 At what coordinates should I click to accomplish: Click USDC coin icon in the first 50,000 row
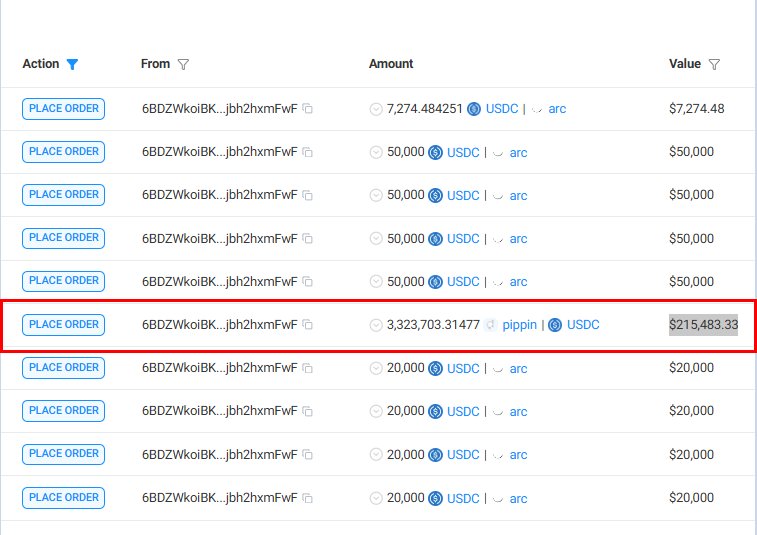coord(435,153)
